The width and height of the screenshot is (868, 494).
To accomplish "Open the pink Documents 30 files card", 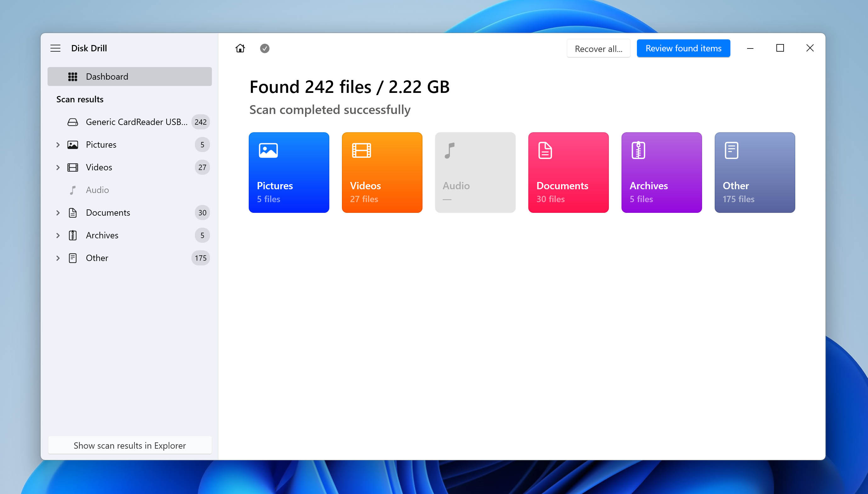I will click(568, 173).
